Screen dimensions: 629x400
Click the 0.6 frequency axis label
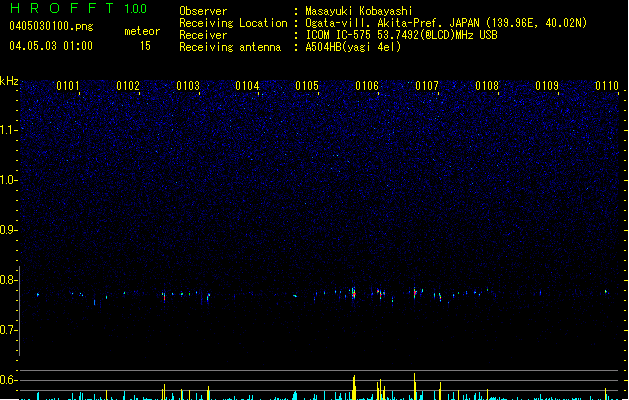[x=9, y=380]
